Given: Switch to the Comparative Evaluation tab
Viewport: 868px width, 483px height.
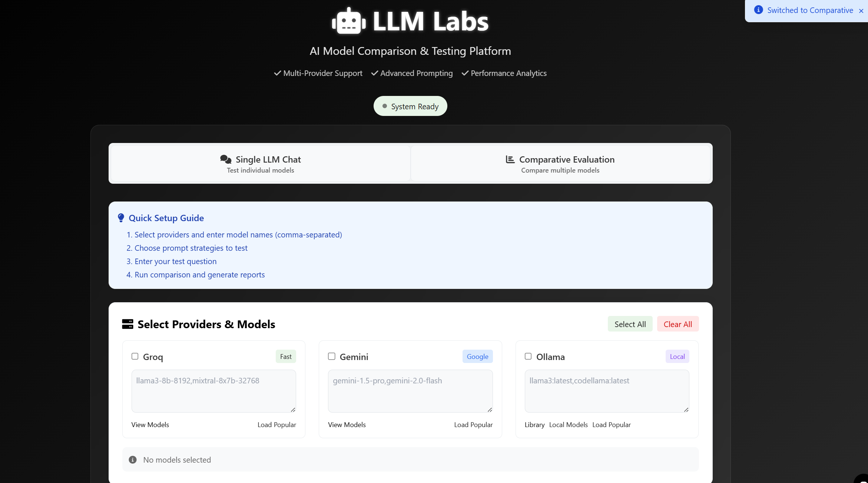Looking at the screenshot, I should point(560,164).
